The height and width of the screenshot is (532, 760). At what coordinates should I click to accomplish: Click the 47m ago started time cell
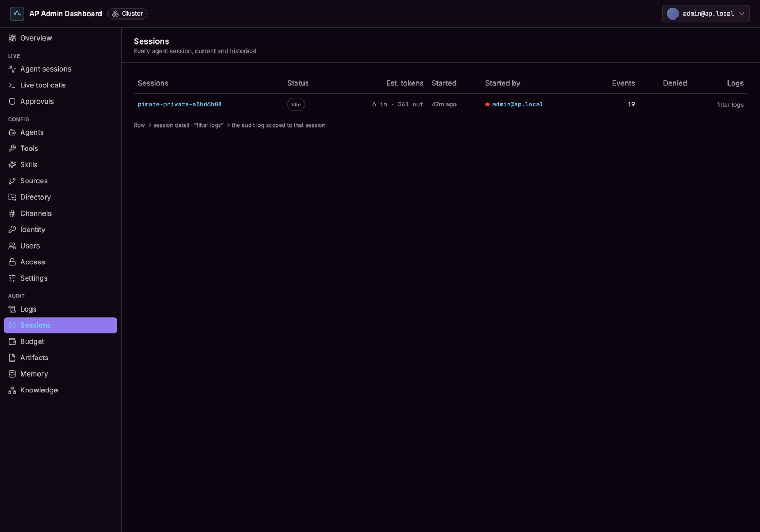[x=444, y=104]
